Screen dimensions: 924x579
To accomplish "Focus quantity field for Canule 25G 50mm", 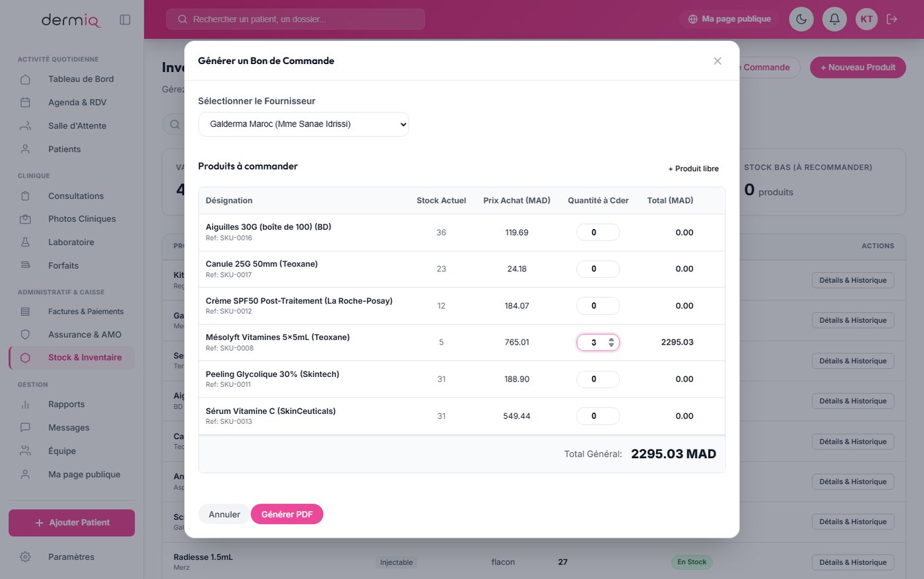I will pos(598,269).
